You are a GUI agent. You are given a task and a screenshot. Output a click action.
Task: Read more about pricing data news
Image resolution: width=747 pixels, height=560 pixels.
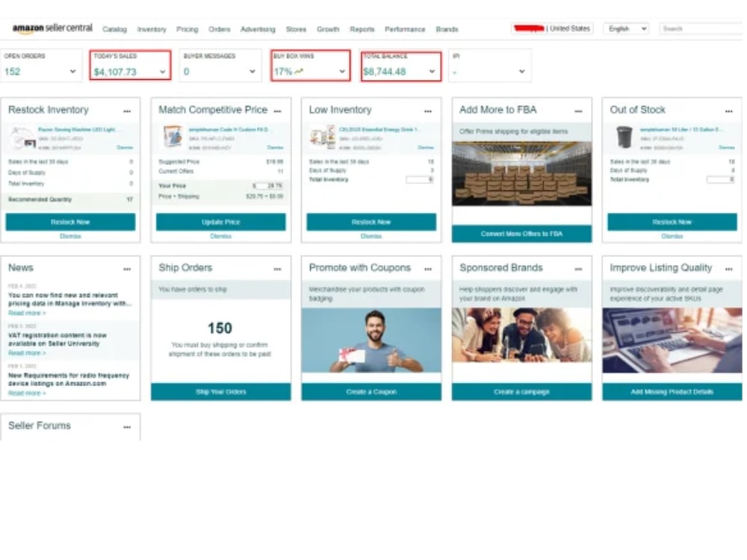(27, 313)
